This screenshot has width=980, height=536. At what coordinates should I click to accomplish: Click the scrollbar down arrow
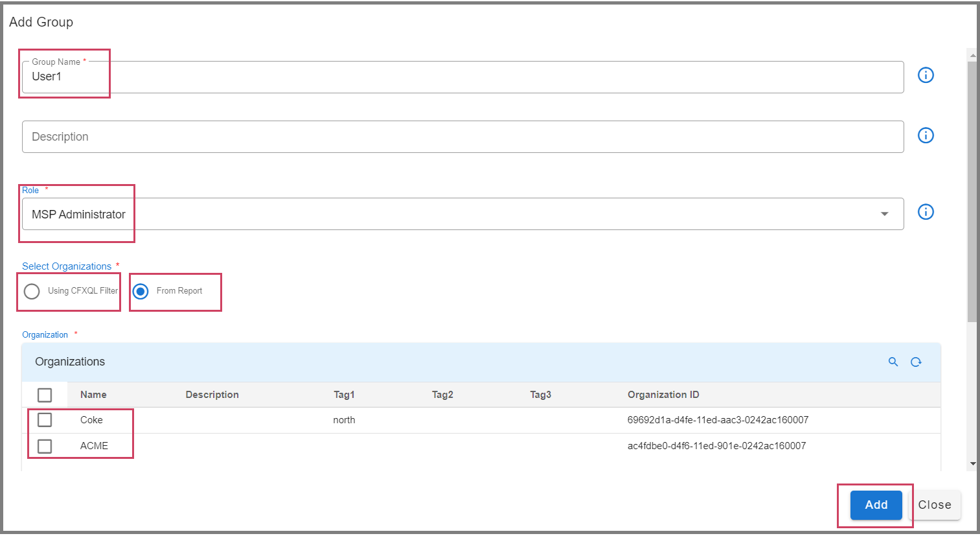[x=974, y=462]
